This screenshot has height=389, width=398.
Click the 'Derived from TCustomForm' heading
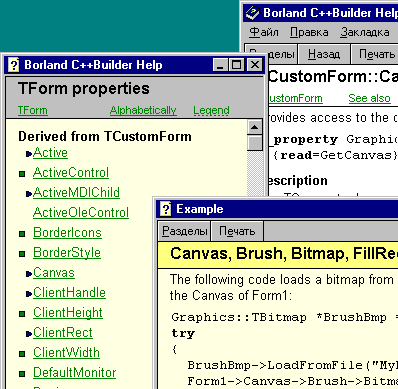105,136
